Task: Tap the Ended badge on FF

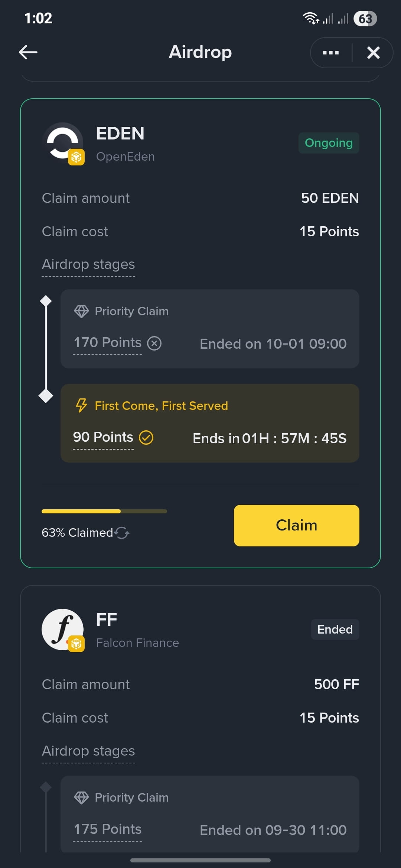Action: pyautogui.click(x=335, y=629)
